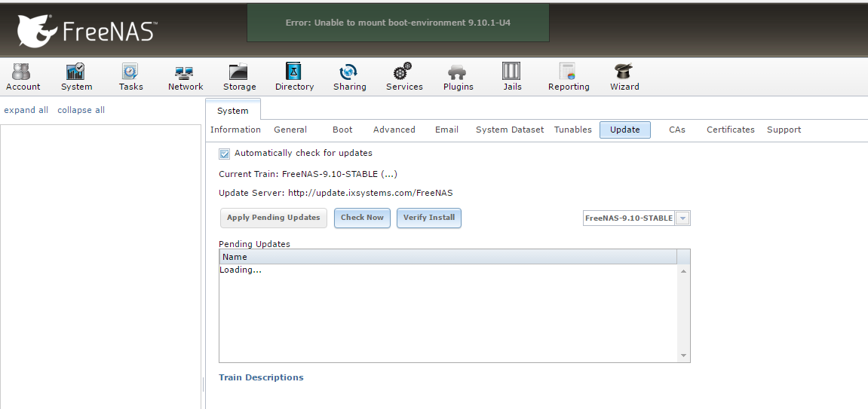Open the Network icon
The image size is (868, 409).
[184, 73]
